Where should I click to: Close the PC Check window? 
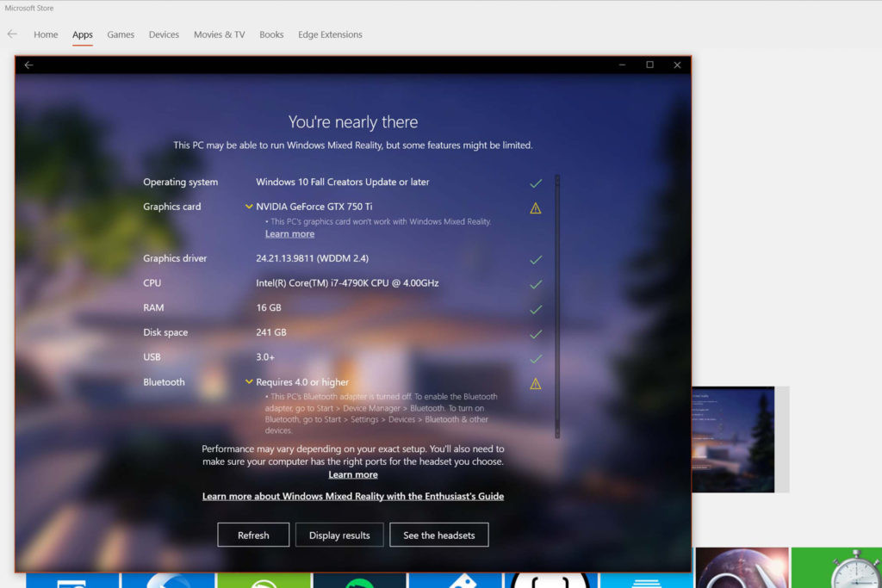point(677,65)
